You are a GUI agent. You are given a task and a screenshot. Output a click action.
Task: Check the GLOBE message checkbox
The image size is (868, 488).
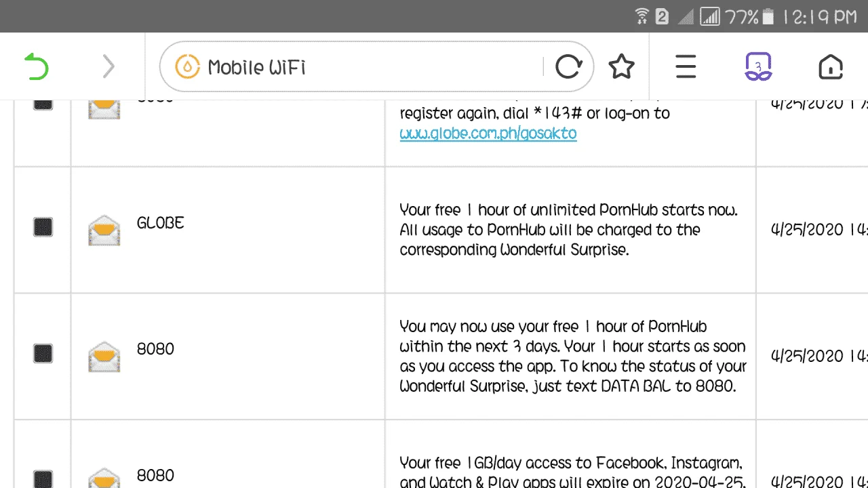tap(43, 227)
